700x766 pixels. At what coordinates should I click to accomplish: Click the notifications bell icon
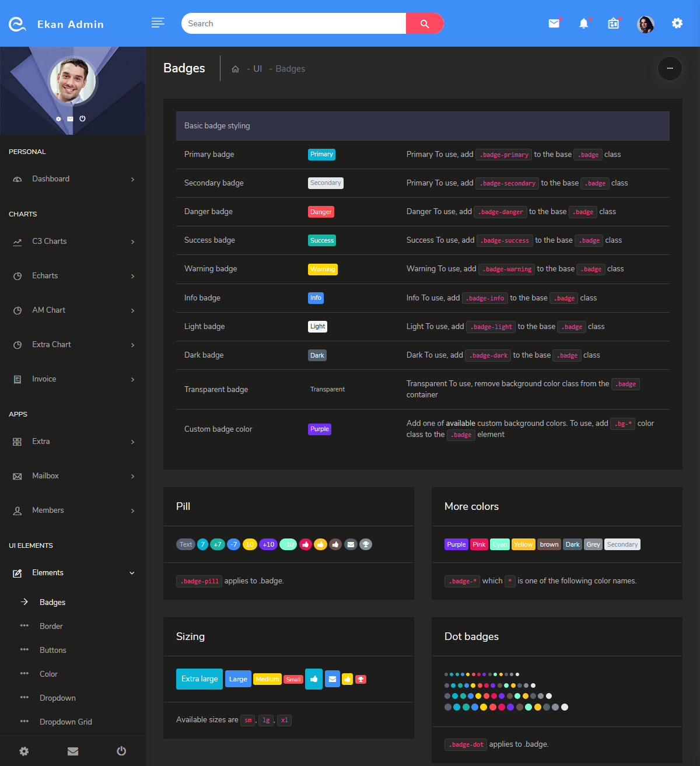tap(584, 23)
